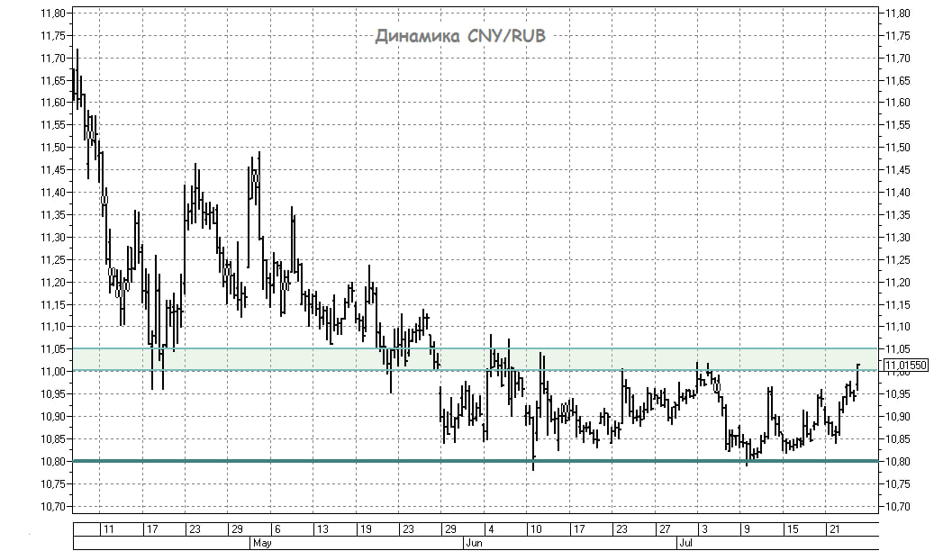Select the May month label
The image size is (934, 560).
coord(262,543)
